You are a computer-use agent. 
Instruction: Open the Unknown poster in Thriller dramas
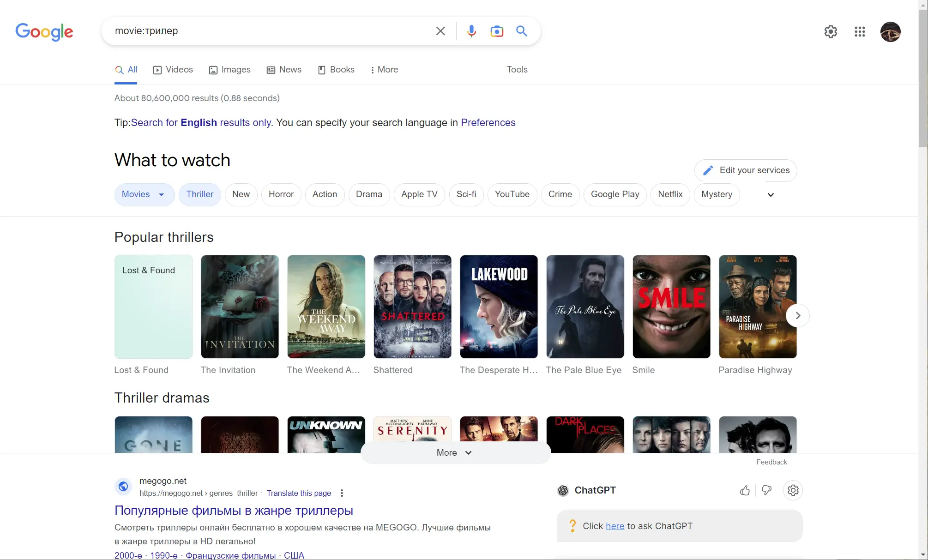[x=326, y=434]
